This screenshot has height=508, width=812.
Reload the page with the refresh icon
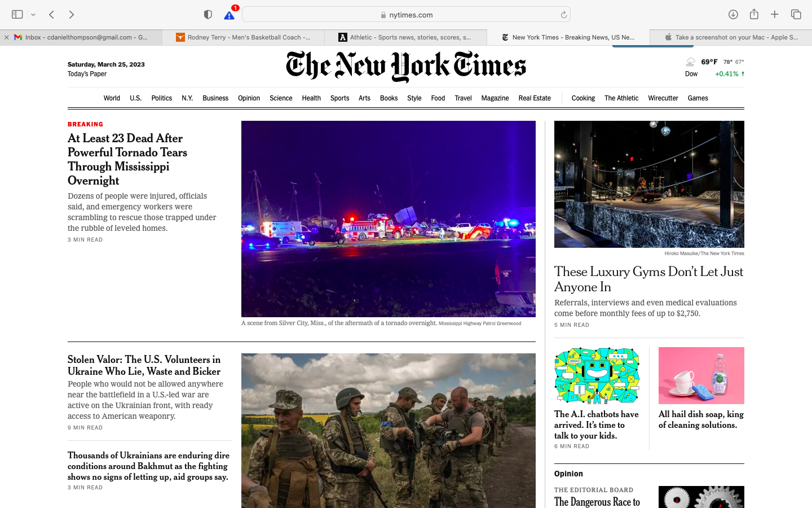click(x=563, y=15)
